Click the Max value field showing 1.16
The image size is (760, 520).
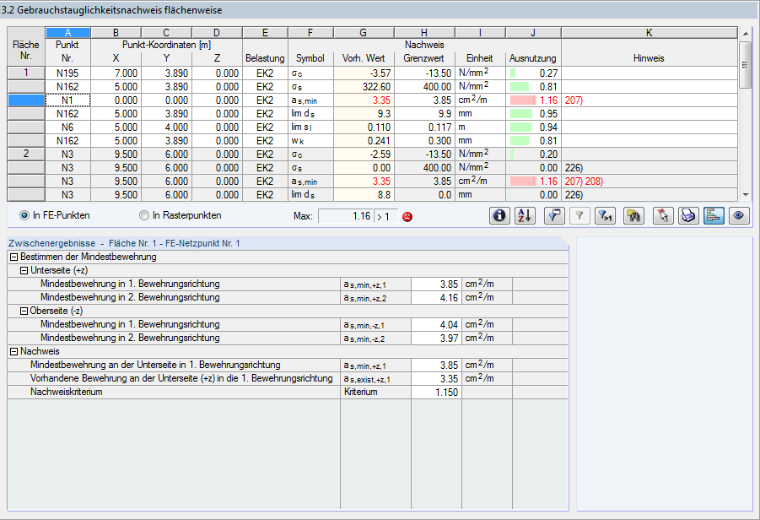(x=345, y=216)
